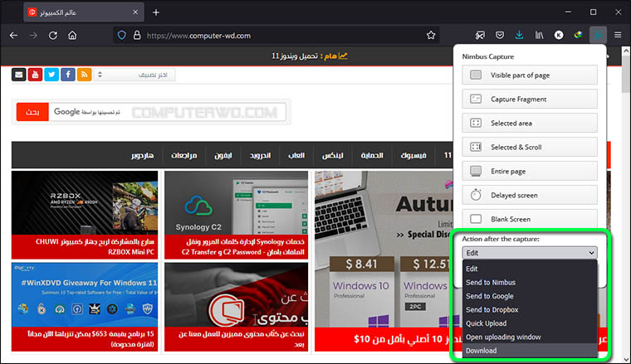Open the الحماية menu item
The height and width of the screenshot is (364, 631).
(x=372, y=155)
